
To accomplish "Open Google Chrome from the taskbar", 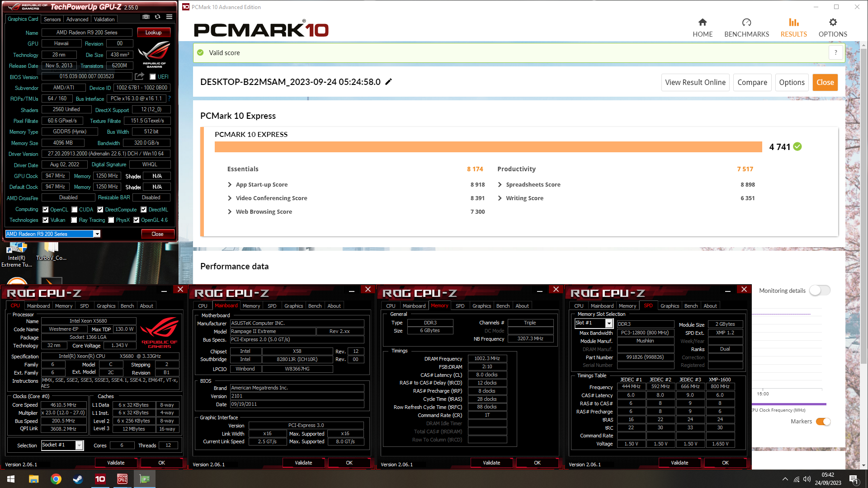I will coord(56,479).
